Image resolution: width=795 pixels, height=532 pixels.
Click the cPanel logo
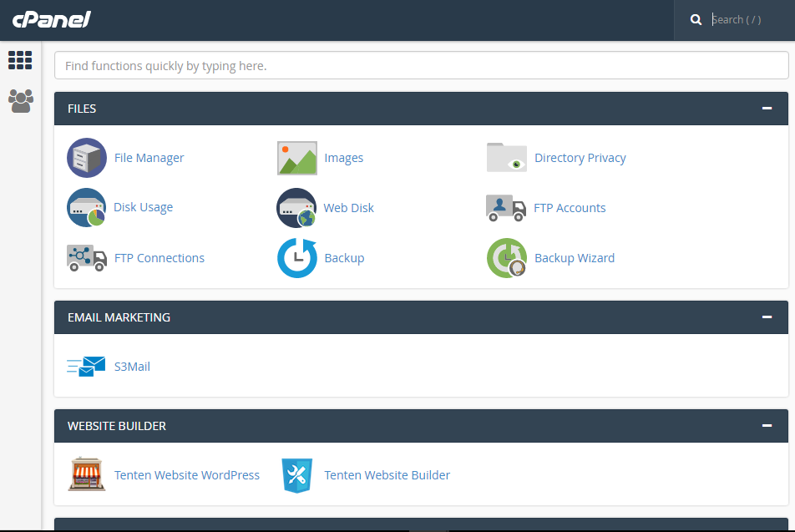click(x=51, y=20)
